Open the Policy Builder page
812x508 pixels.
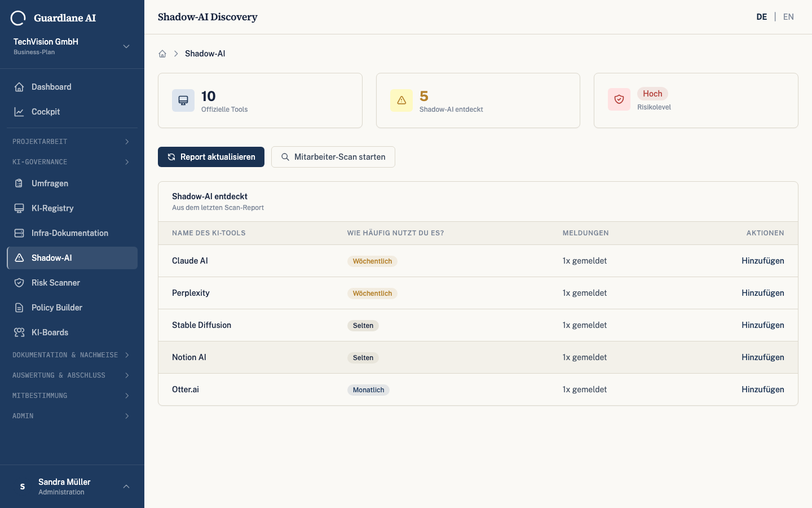(72, 308)
